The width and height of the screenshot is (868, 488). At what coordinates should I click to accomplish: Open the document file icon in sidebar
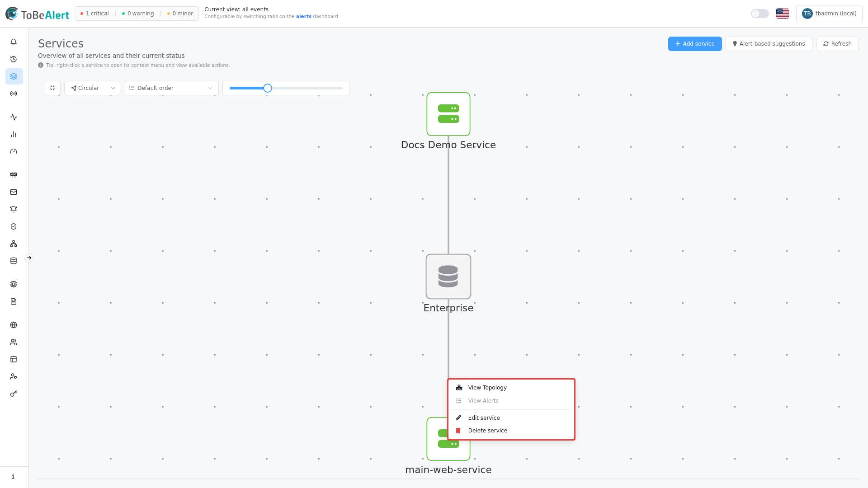14,301
